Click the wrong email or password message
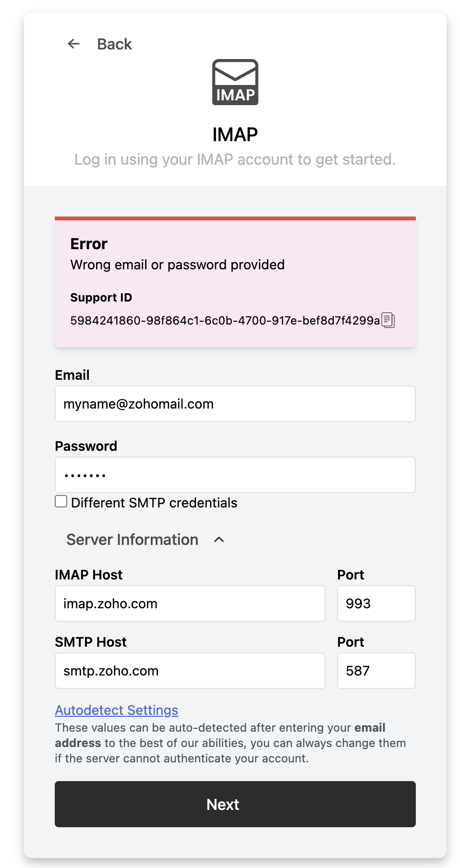This screenshot has width=460, height=868. point(178,265)
